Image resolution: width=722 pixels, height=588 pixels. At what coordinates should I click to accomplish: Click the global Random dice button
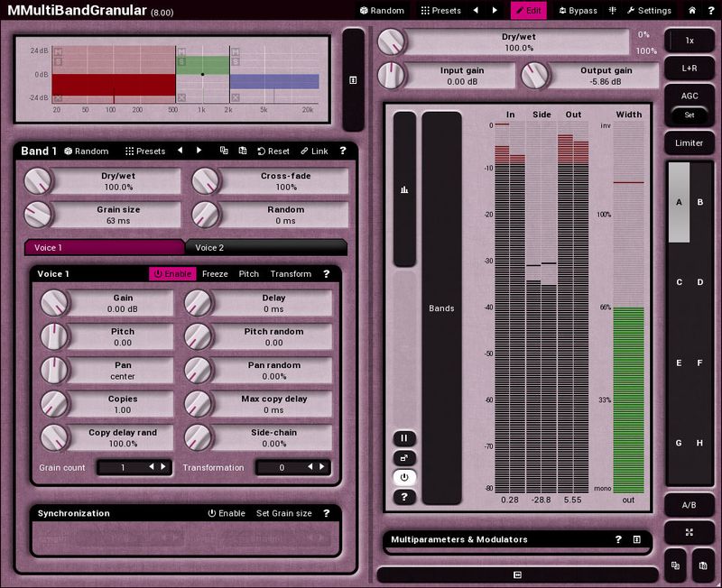click(x=382, y=10)
